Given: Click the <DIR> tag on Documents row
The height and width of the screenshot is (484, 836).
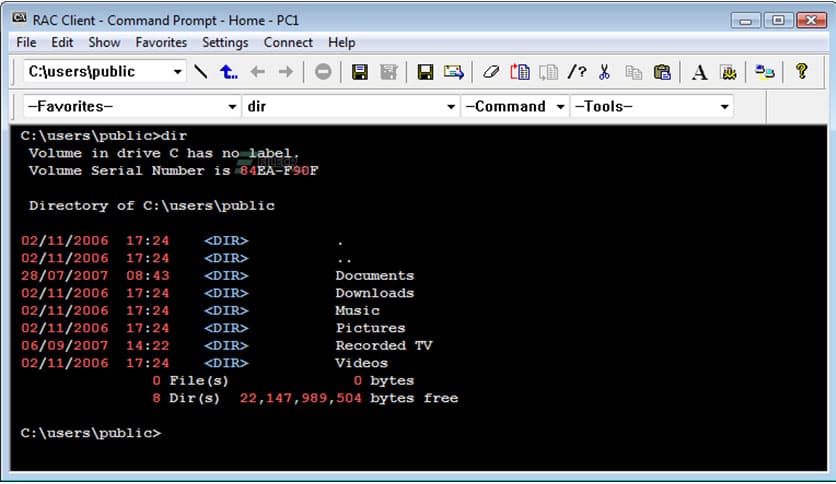Looking at the screenshot, I should click(x=226, y=276).
